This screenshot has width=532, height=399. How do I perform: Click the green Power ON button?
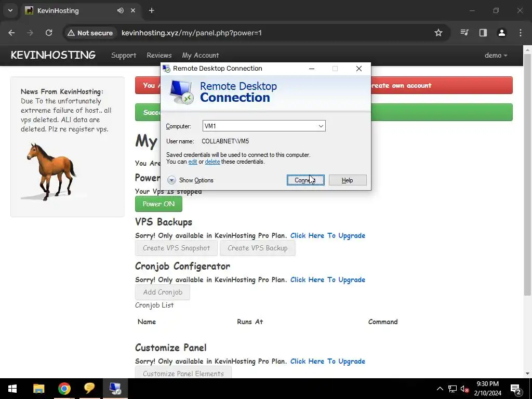[158, 204]
